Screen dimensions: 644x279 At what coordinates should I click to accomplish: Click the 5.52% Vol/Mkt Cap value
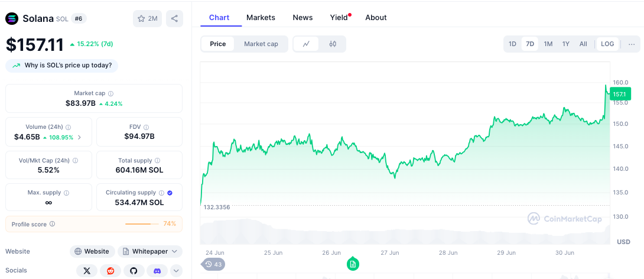pos(48,170)
